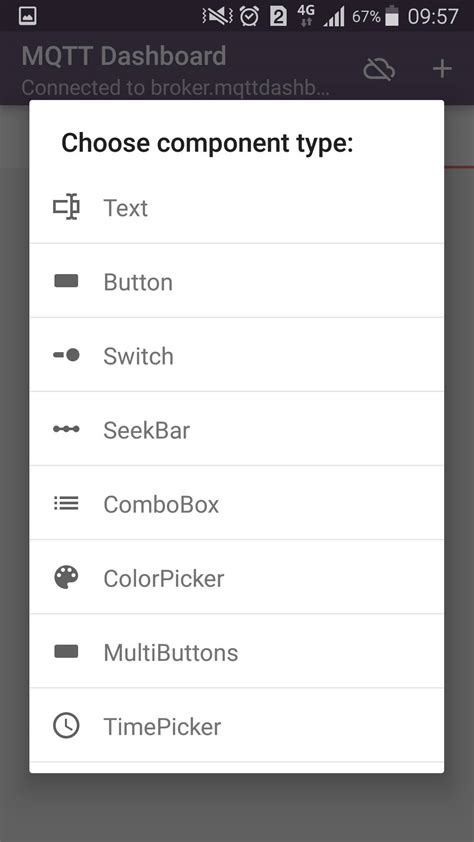Tap the cloud-off connection icon

coord(379,69)
